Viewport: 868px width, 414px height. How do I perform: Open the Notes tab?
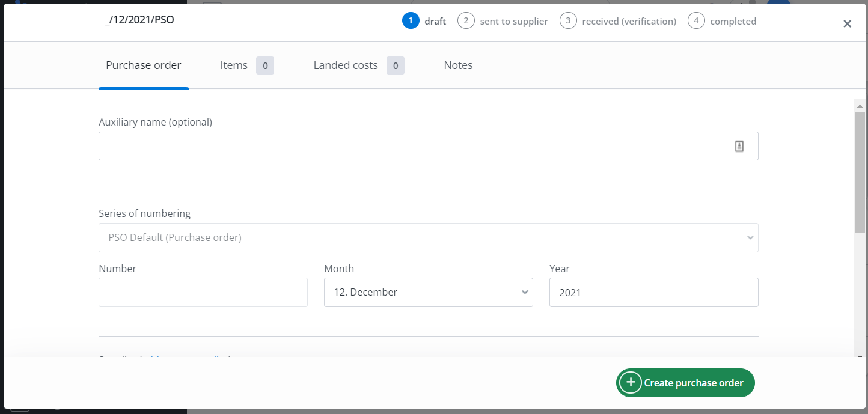point(458,65)
